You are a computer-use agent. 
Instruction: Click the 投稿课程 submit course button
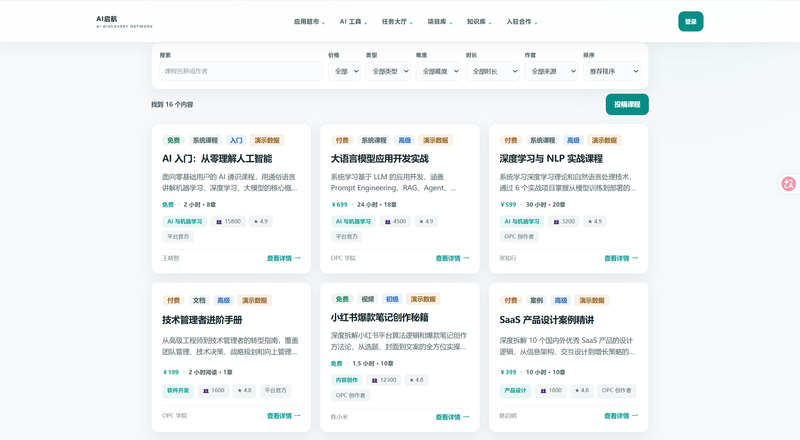[627, 104]
